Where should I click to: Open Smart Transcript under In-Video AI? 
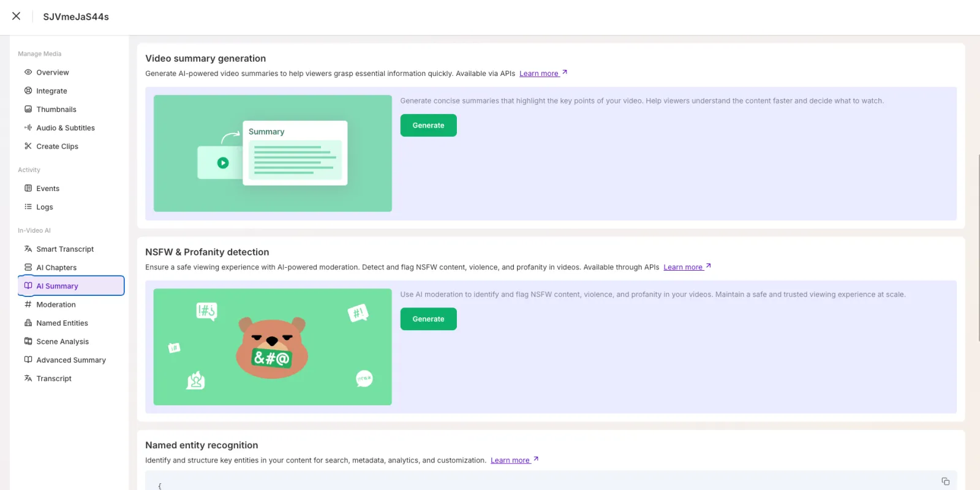point(71,249)
